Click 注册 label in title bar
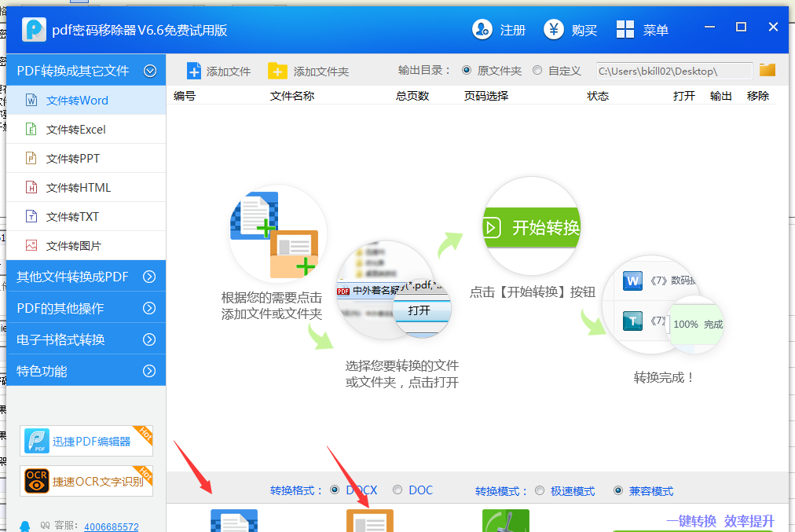Screen dimensions: 795x532 [x=513, y=31]
